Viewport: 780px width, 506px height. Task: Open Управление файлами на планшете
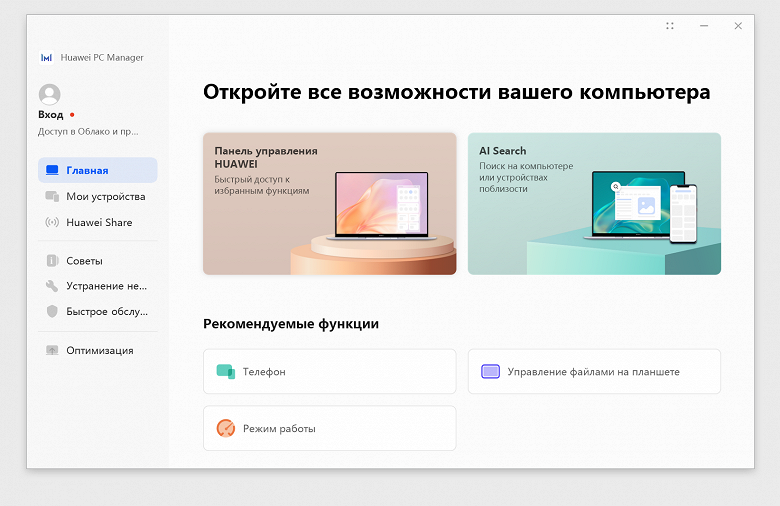(594, 371)
